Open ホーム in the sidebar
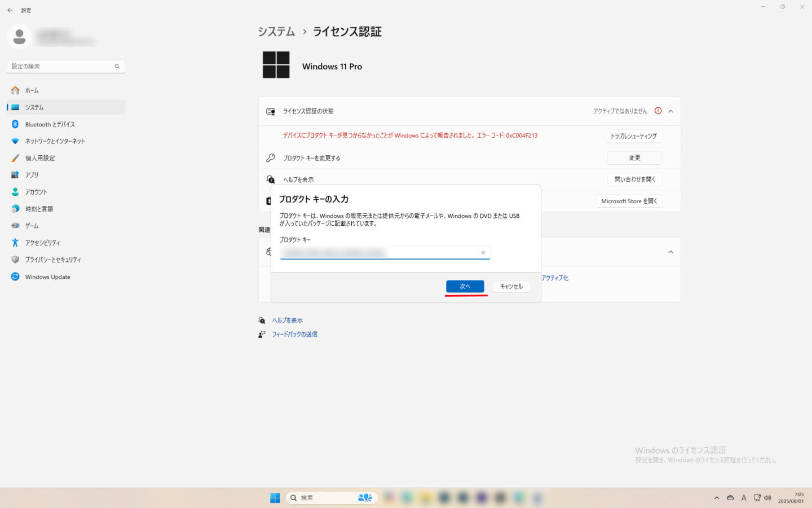 [x=66, y=90]
